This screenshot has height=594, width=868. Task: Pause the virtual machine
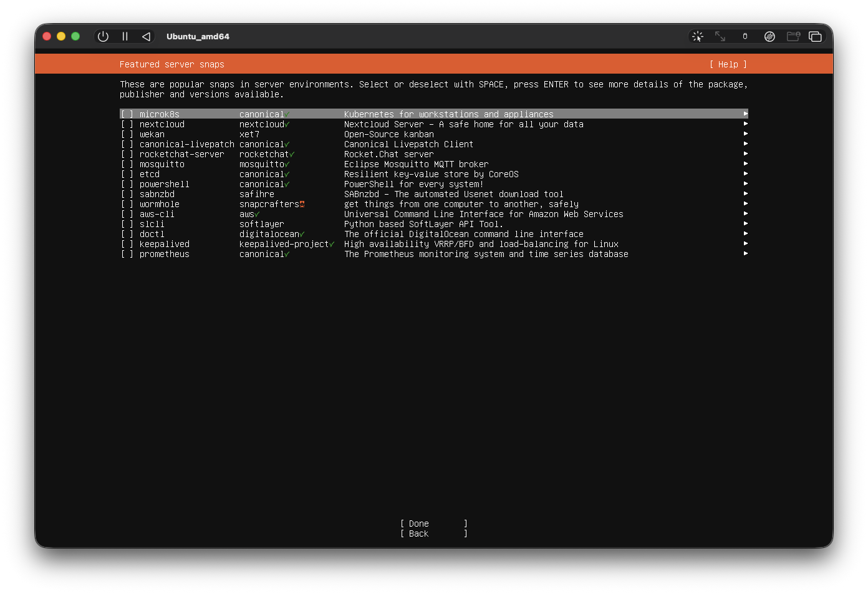(x=125, y=37)
